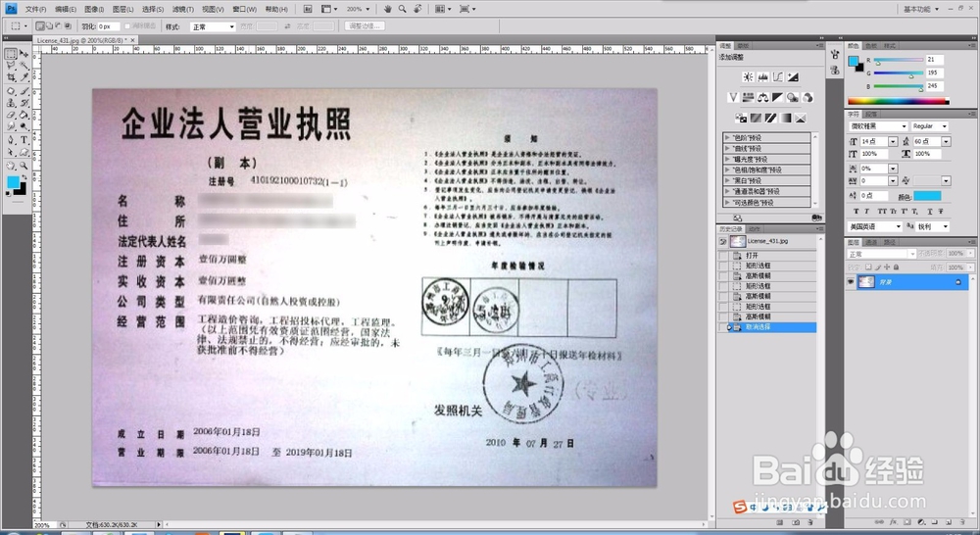Image resolution: width=980 pixels, height=535 pixels.
Task: Toggle faux bold in Character panel
Action: pyautogui.click(x=857, y=212)
